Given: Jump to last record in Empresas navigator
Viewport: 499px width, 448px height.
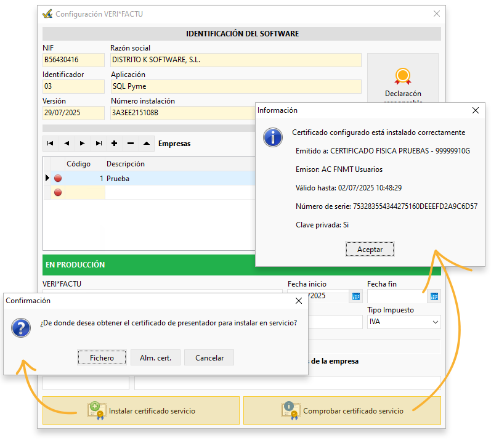Looking at the screenshot, I should click(x=99, y=144).
